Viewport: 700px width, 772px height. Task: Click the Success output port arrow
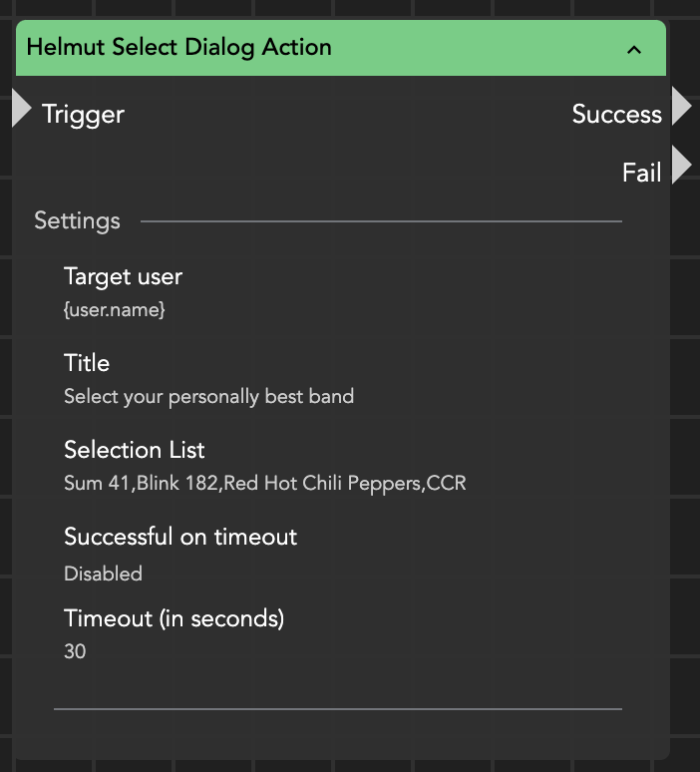tap(681, 107)
